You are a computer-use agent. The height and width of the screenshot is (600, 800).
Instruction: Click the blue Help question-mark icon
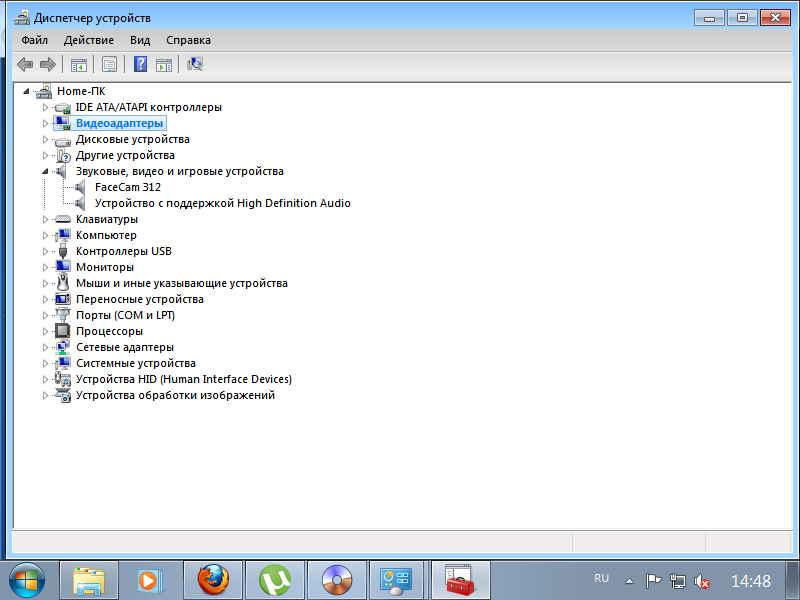click(140, 64)
